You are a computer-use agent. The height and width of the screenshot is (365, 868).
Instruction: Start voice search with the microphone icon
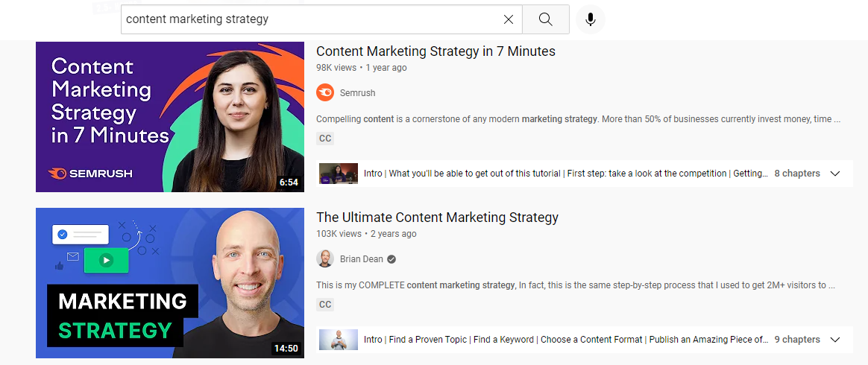click(590, 19)
